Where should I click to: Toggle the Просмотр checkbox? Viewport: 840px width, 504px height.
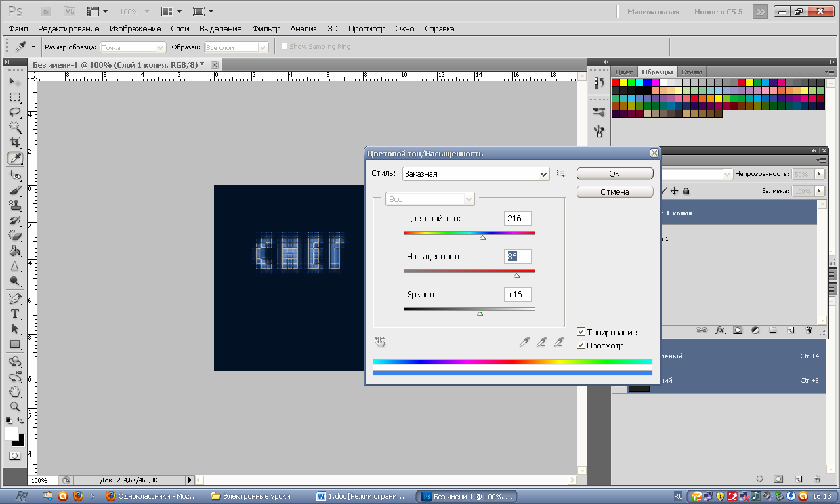click(581, 345)
